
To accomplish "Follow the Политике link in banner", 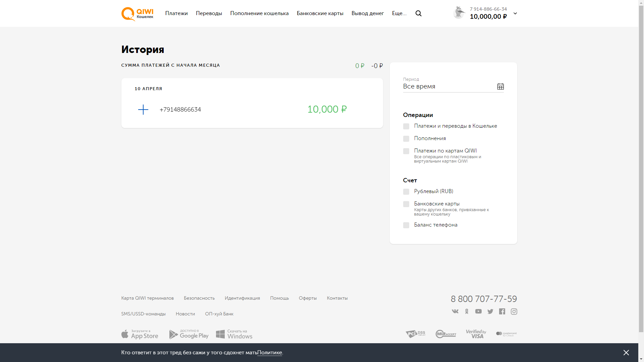I will coord(269,353).
